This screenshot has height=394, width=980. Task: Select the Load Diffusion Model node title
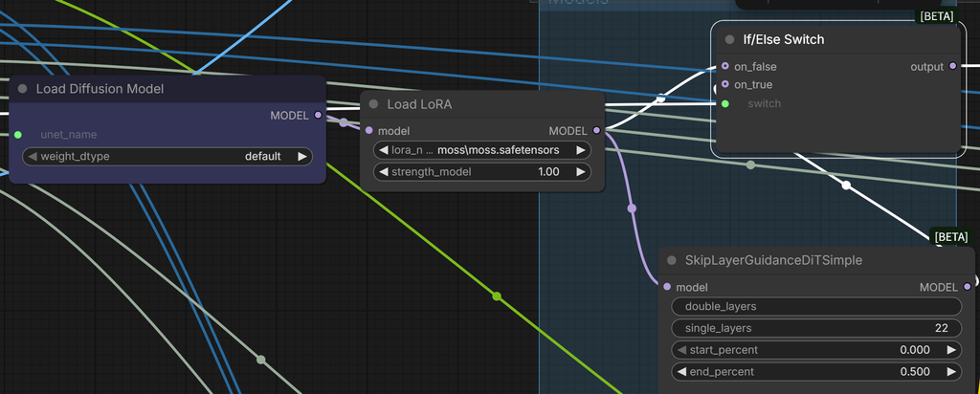100,89
